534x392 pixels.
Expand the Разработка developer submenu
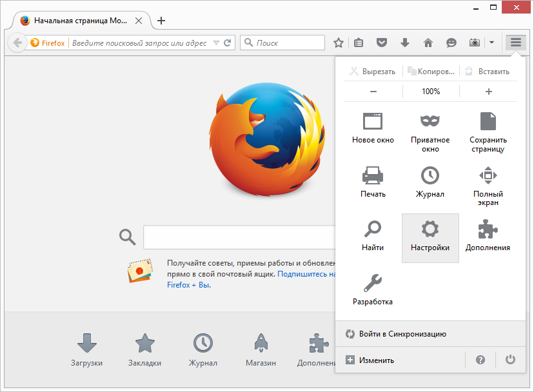(373, 289)
